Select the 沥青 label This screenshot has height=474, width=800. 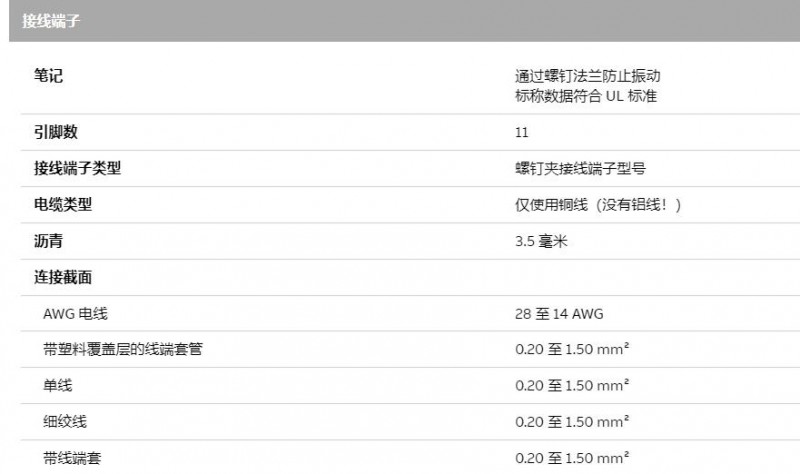click(x=49, y=241)
